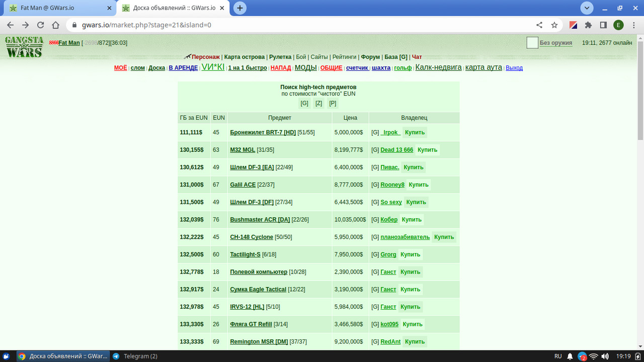Viewport: 644px width, 362px height.
Task: Click Купить for M32 MGL
Action: [428, 150]
